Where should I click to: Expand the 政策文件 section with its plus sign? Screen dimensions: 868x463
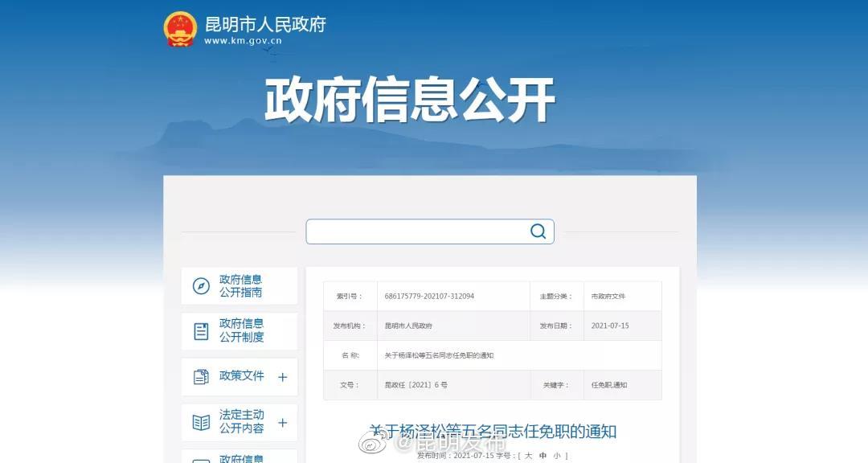[284, 376]
